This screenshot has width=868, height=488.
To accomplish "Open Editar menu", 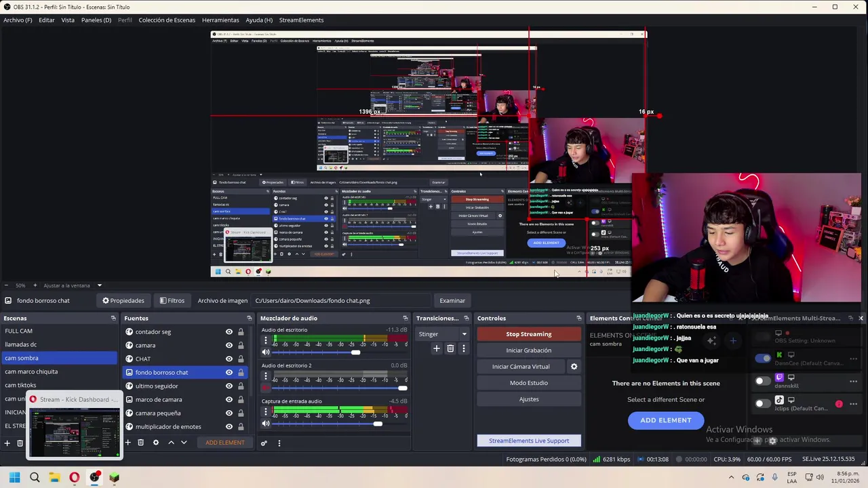I will coord(47,20).
